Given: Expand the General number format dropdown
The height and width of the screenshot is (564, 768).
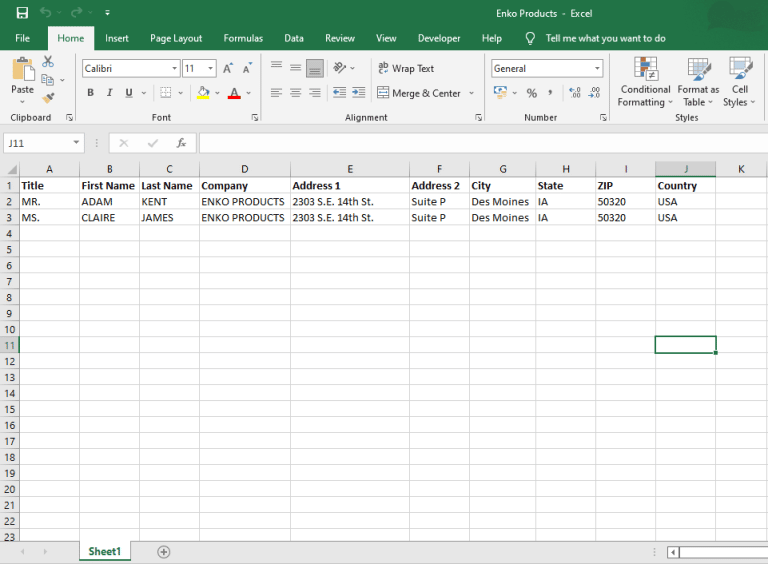Looking at the screenshot, I should 598,69.
